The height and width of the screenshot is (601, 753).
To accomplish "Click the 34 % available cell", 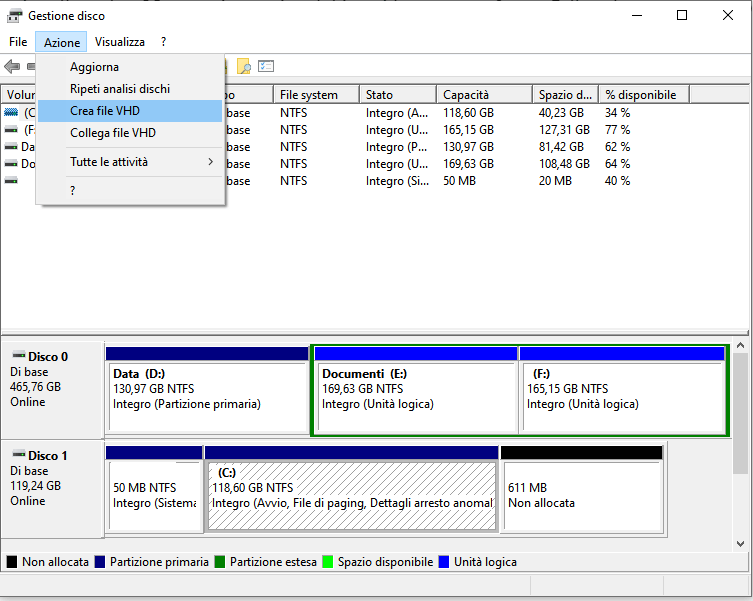I will point(617,113).
